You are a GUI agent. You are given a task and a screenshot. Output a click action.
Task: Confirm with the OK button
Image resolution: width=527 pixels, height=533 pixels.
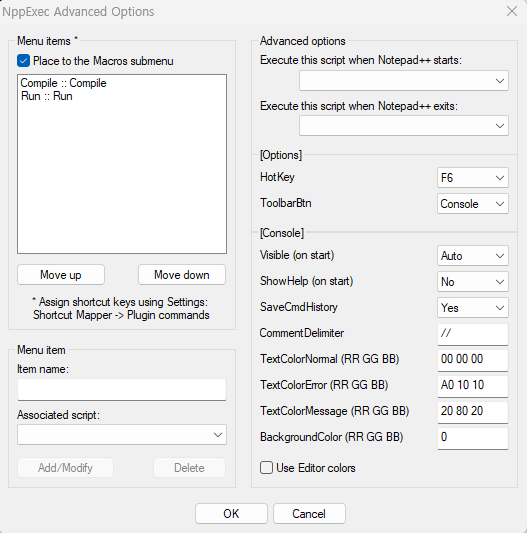coord(231,514)
